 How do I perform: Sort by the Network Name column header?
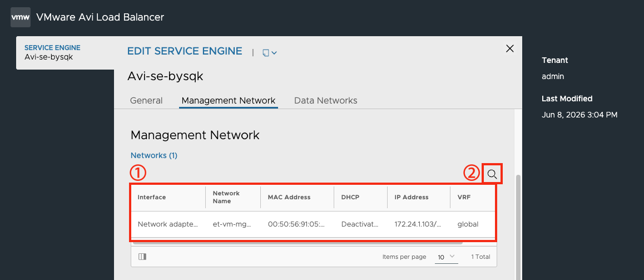tap(226, 197)
